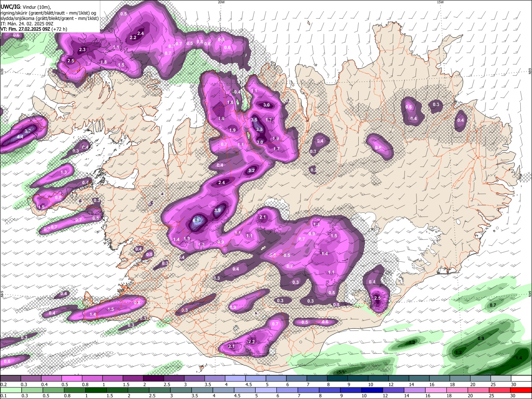Click the '3.9' precipitation value on the map
This screenshot has height=399, width=532.
click(x=217, y=211)
